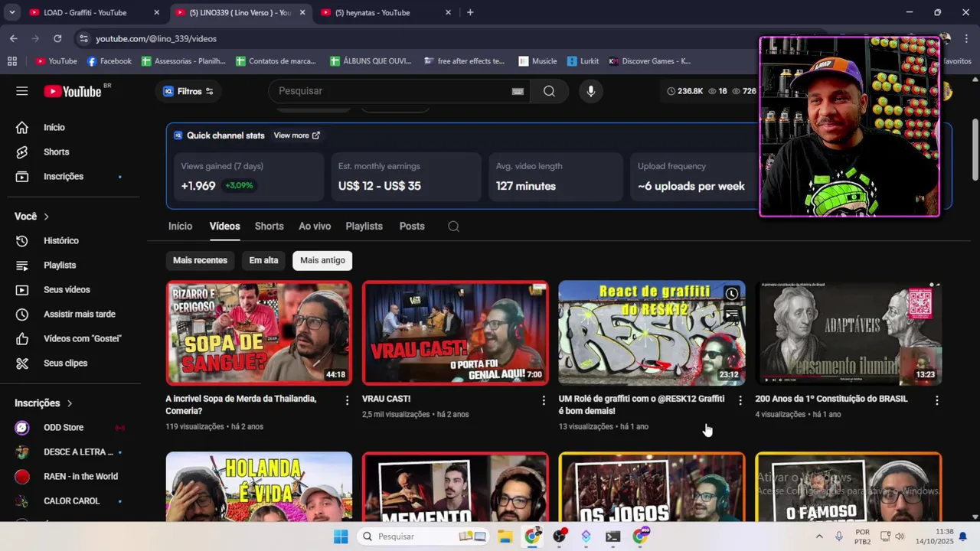980x551 pixels.
Task: Select the Mais recentes filter chip
Action: pos(200,260)
